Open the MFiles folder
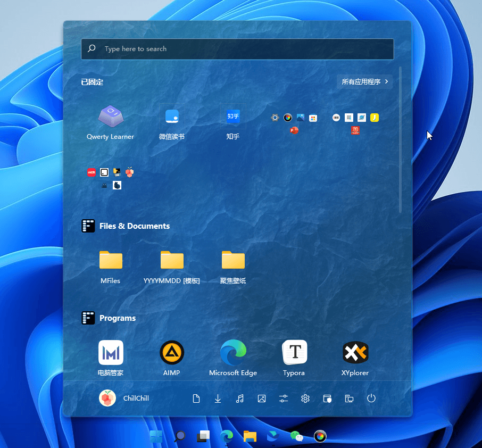This screenshot has width=482, height=448. [110, 267]
